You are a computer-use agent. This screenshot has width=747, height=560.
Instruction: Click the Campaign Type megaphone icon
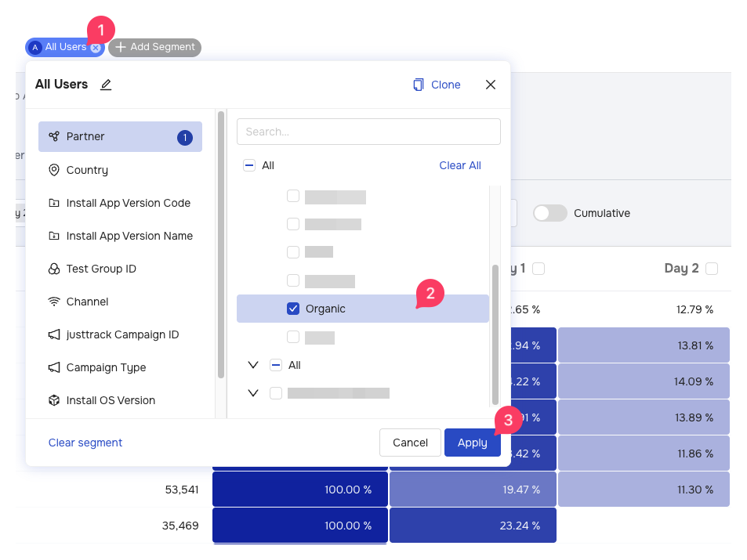coord(54,367)
